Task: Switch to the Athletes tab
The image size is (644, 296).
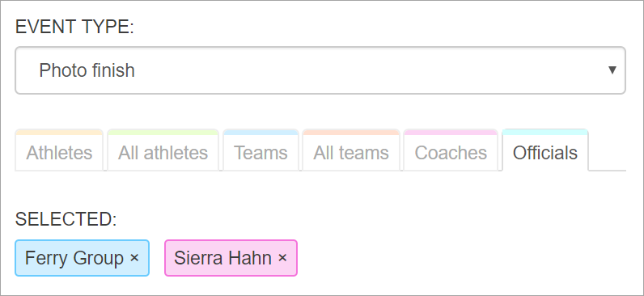Action: 59,150
